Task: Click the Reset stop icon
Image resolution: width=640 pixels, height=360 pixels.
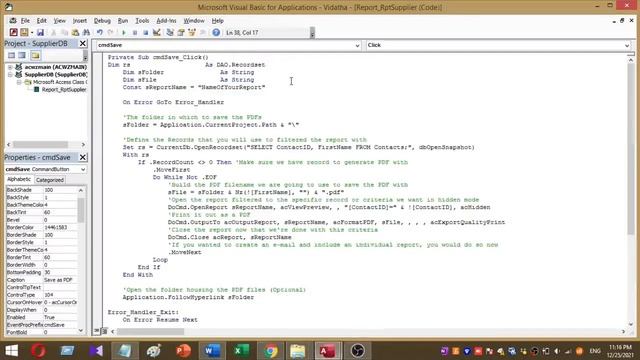Action: click(145, 32)
